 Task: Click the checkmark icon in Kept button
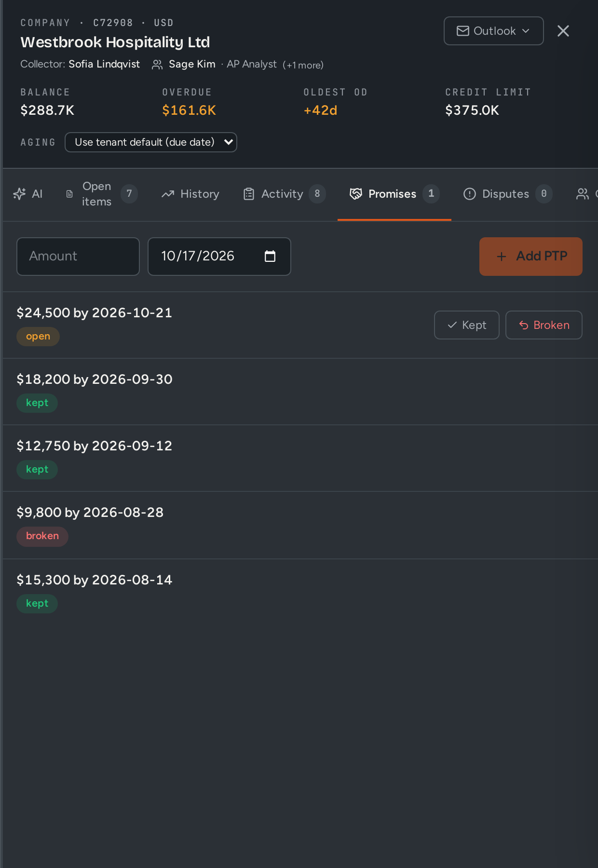click(x=452, y=325)
